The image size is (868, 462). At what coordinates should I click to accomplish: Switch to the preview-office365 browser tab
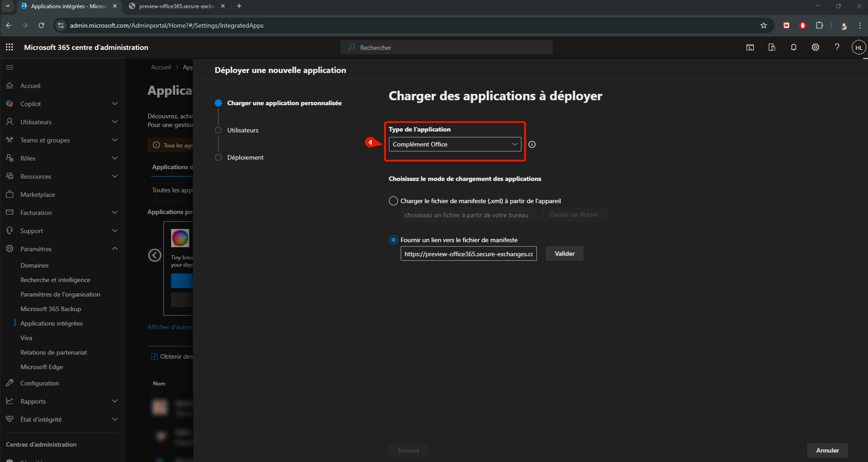coord(177,6)
